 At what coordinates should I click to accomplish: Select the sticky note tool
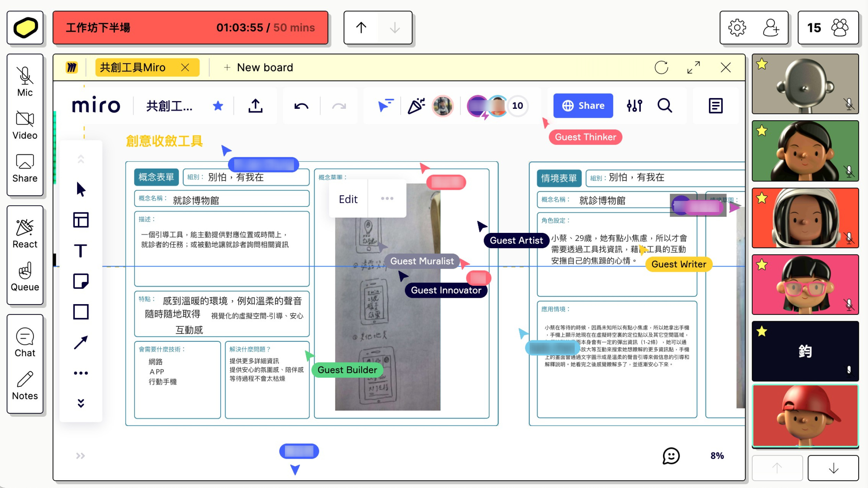click(x=81, y=281)
